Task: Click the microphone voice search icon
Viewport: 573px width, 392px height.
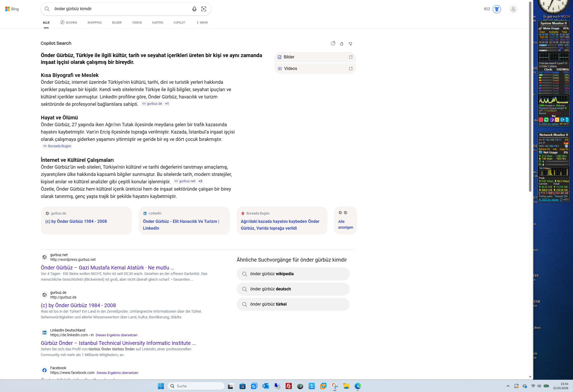Action: 194,9
